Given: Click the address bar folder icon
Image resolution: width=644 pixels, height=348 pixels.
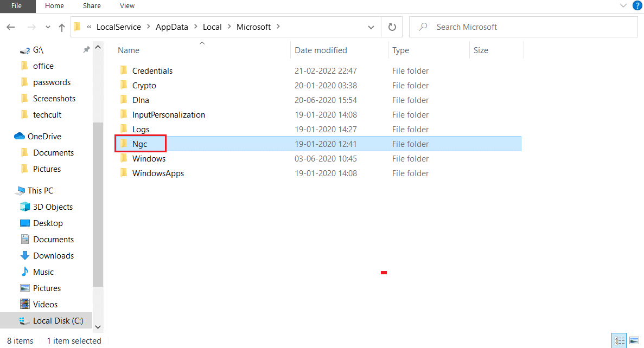Looking at the screenshot, I should 77,27.
